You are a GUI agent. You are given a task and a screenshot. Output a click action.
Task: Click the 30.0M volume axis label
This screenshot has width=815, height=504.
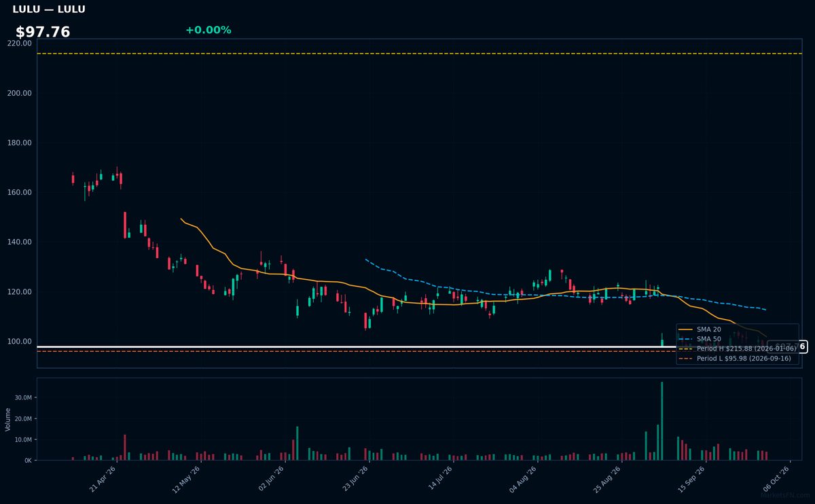[23, 398]
